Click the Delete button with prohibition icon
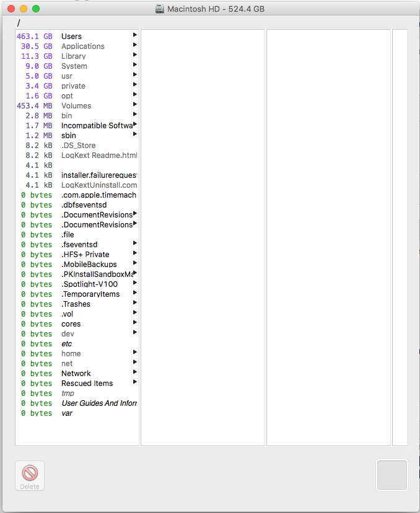 click(x=30, y=475)
